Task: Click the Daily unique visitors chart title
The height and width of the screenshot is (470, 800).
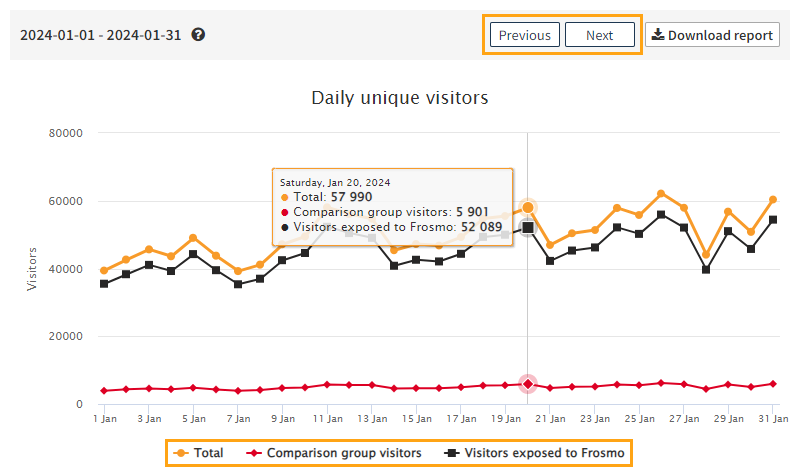Action: (400, 98)
